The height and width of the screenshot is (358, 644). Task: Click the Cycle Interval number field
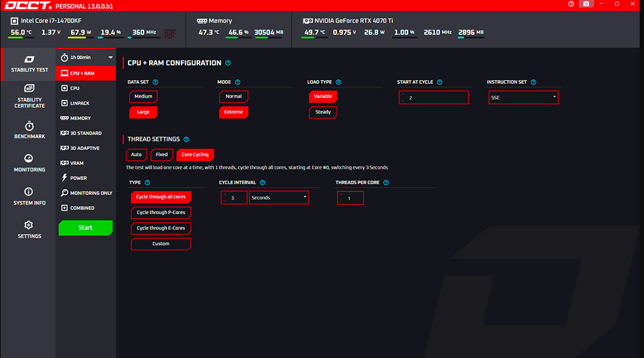[234, 198]
